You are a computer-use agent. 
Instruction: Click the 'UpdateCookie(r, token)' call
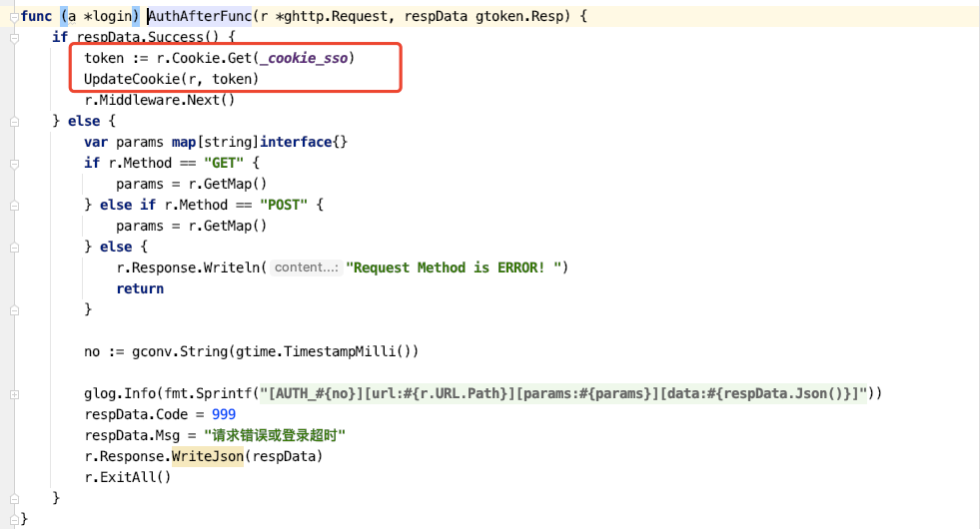point(171,79)
